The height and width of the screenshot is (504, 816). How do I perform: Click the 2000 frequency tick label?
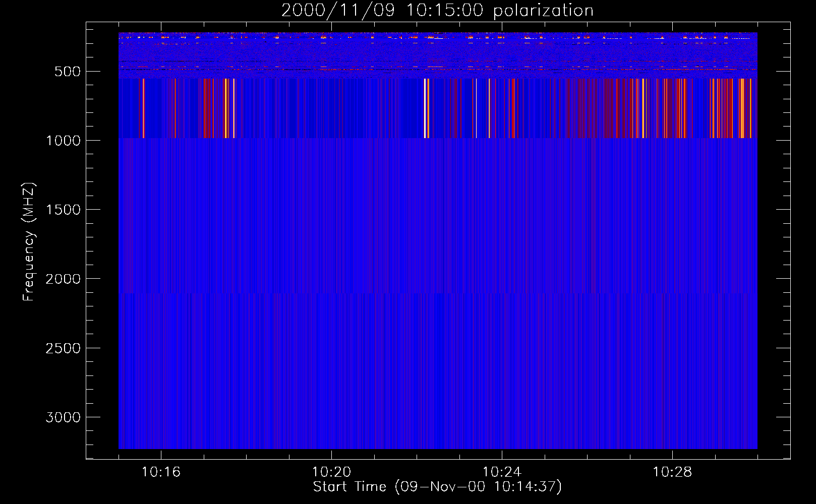(x=63, y=279)
